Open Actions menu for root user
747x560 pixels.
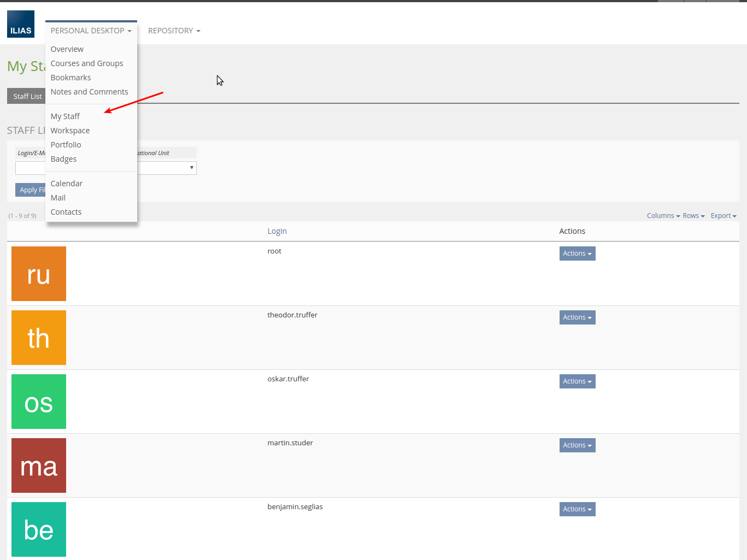click(577, 254)
